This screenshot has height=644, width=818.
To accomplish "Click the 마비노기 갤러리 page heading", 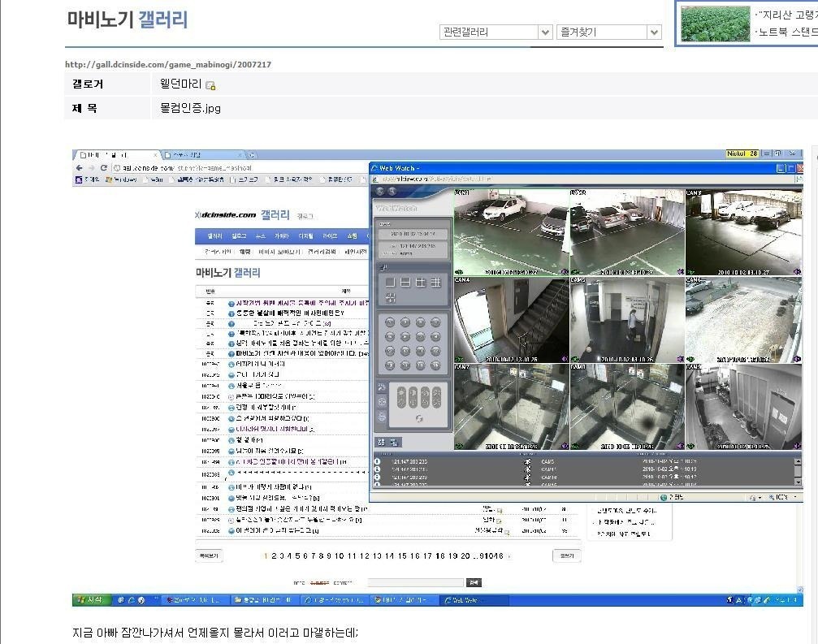I will (128, 19).
